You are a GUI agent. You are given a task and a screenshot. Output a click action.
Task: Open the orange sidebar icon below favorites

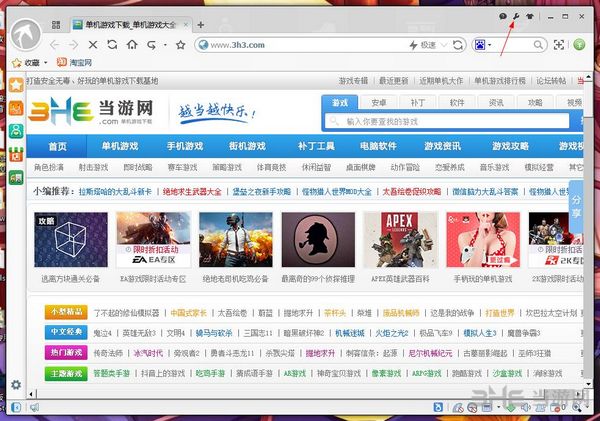[16, 108]
